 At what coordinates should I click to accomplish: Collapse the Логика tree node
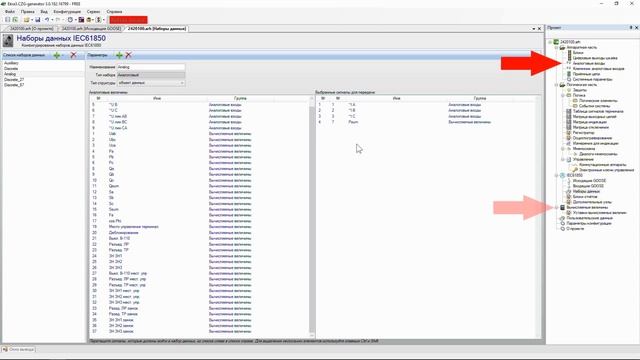(x=563, y=95)
